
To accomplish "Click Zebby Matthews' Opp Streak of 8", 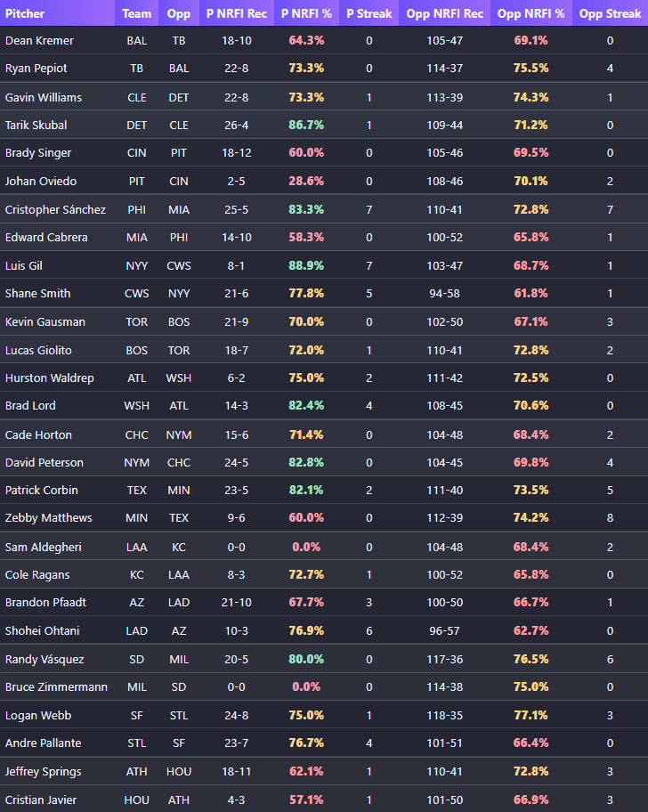I will (611, 518).
